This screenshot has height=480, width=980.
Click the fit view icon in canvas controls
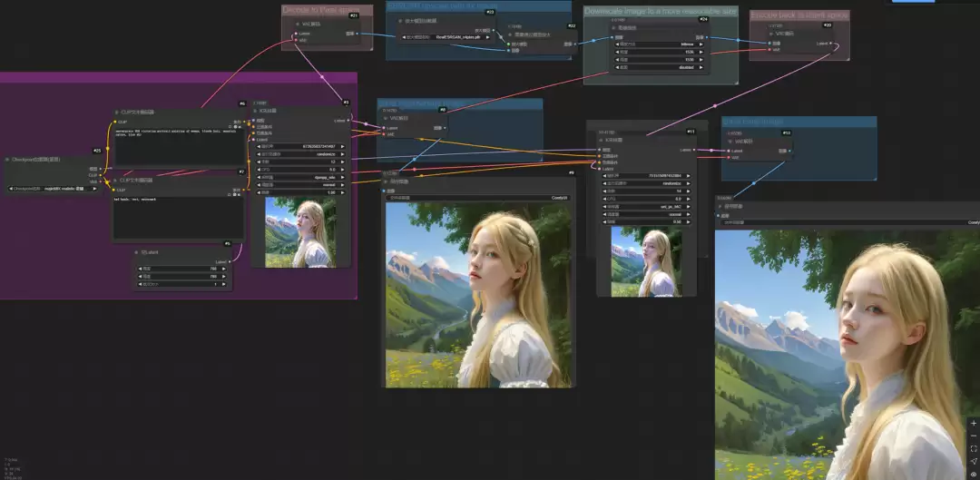[973, 449]
